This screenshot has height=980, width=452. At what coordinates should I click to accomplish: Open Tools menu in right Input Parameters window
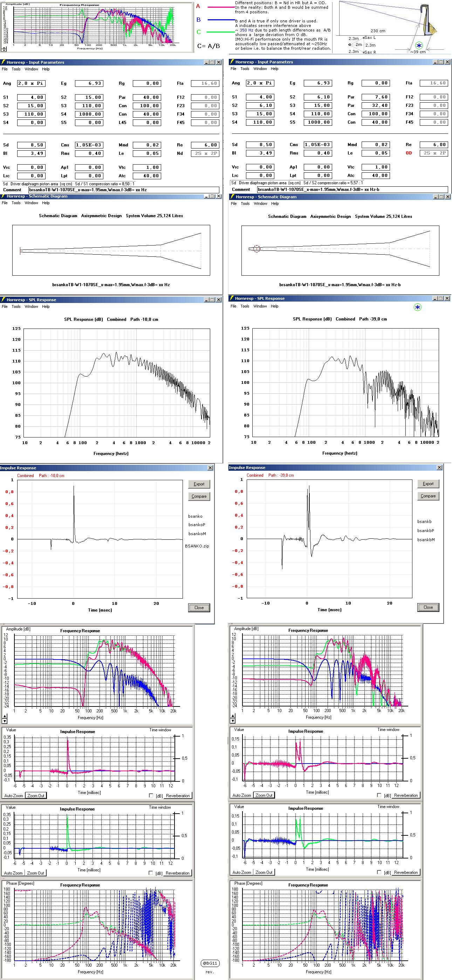click(x=245, y=69)
